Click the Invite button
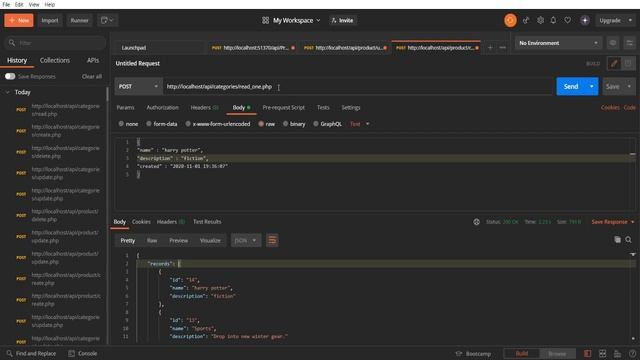This screenshot has width=640, height=360. tap(342, 20)
